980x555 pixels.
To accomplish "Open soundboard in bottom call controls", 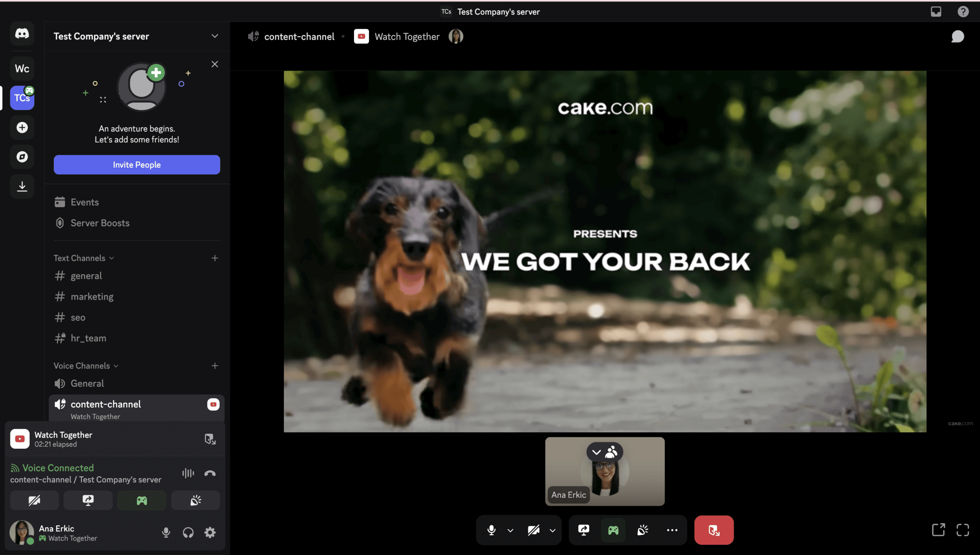I will tap(643, 530).
